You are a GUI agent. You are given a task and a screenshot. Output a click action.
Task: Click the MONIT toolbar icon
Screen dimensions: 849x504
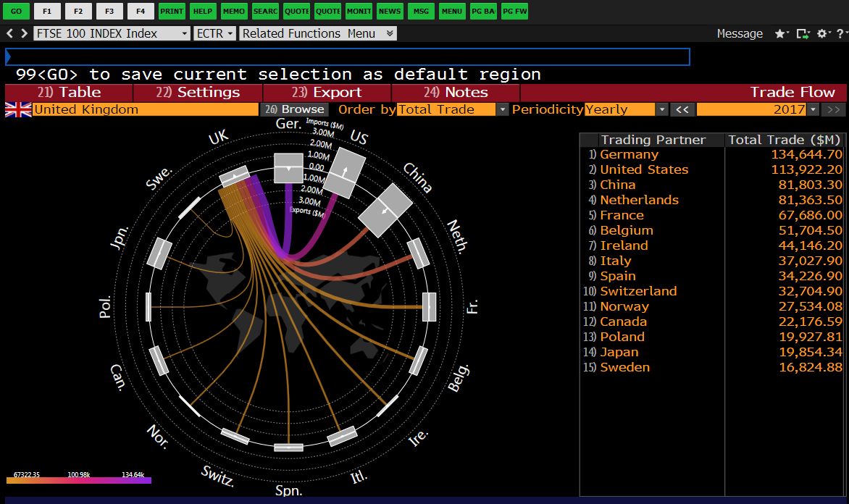[359, 11]
